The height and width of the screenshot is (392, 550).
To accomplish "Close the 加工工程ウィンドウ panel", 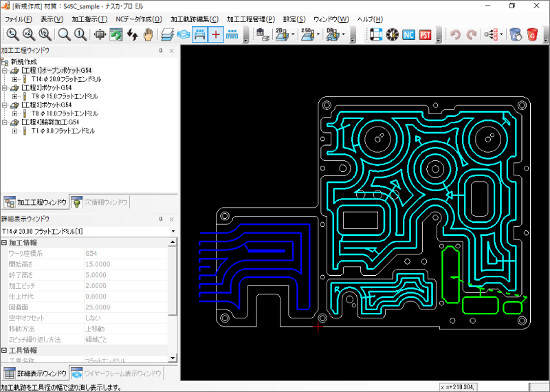I will click(x=171, y=51).
